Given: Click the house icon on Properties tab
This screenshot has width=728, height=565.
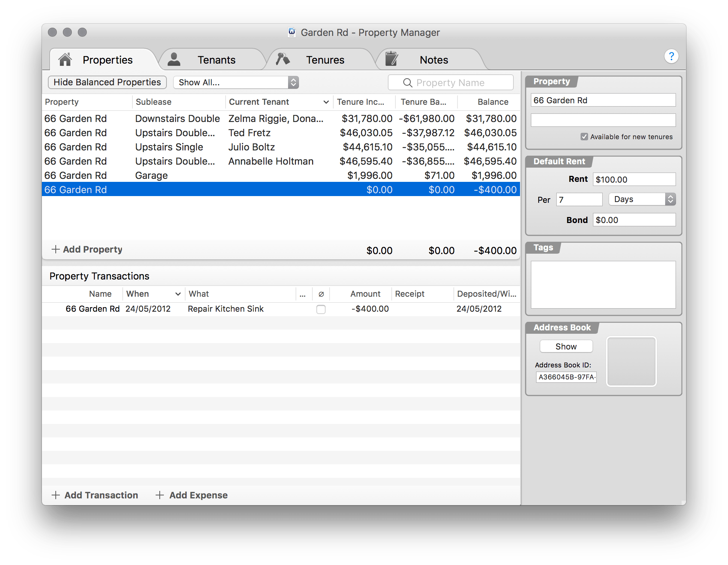Looking at the screenshot, I should 65,59.
